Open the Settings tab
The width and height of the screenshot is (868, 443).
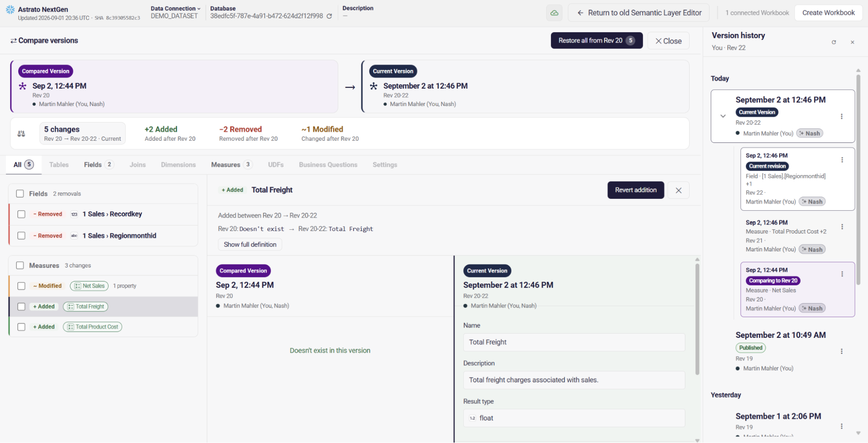tap(385, 165)
